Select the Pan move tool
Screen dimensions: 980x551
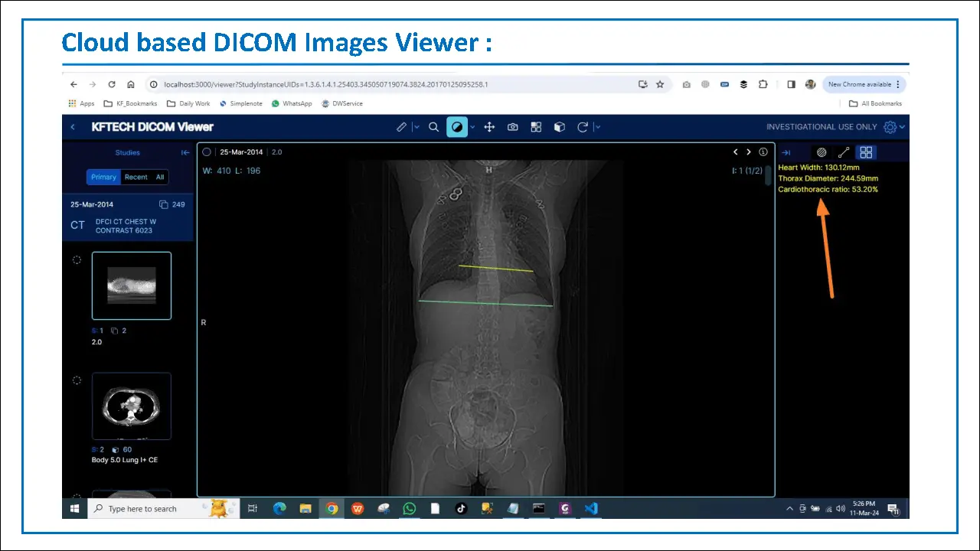point(489,127)
